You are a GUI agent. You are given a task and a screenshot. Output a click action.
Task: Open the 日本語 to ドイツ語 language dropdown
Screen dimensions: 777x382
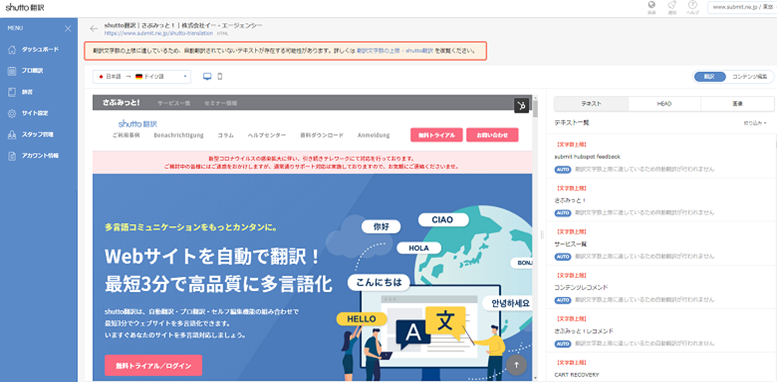pos(142,77)
